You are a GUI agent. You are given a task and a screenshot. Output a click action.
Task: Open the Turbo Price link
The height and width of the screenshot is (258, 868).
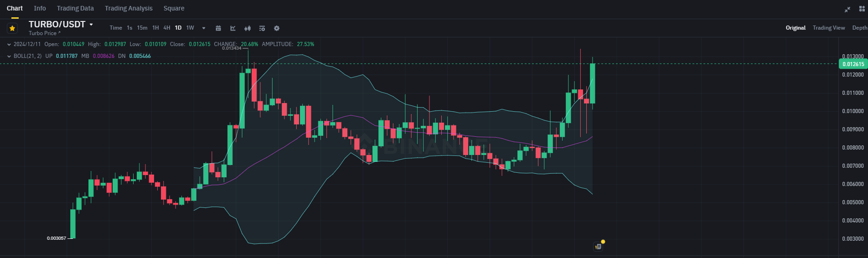coord(44,33)
